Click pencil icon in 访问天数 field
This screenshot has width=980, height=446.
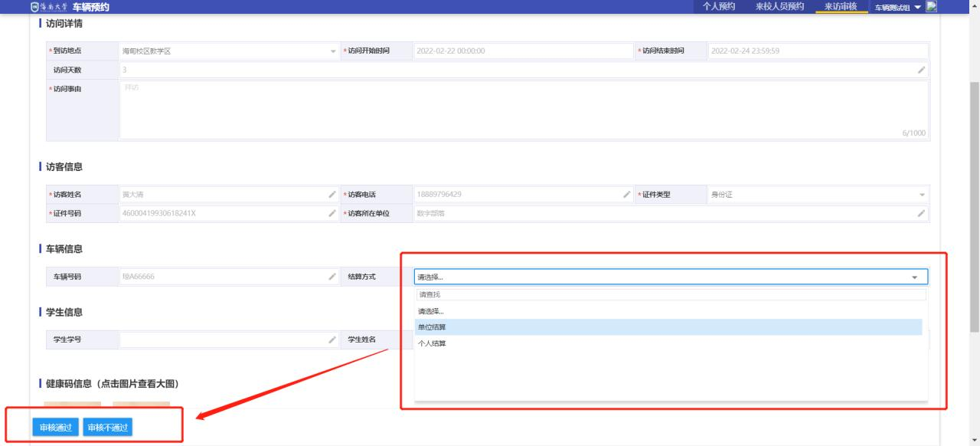pyautogui.click(x=921, y=71)
